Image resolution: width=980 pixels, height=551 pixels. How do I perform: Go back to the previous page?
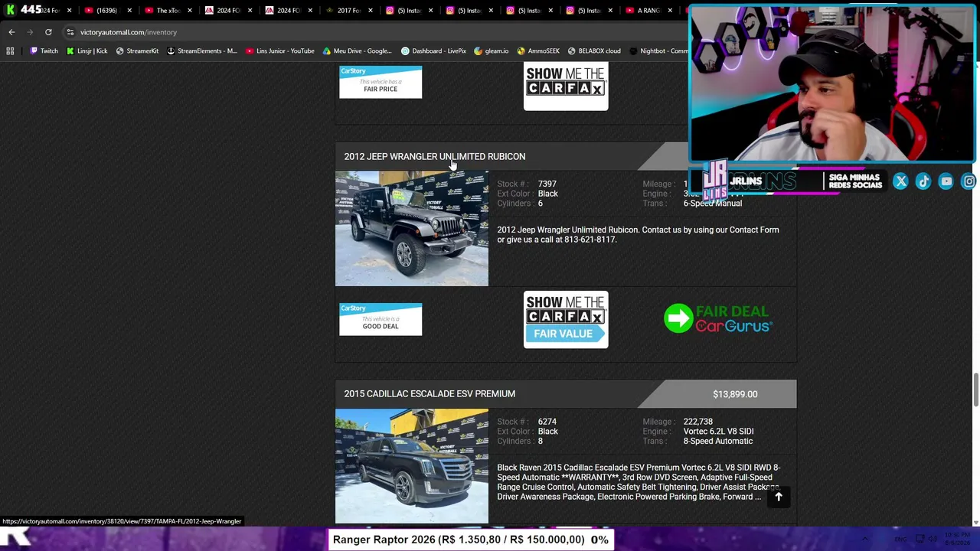pyautogui.click(x=11, y=32)
